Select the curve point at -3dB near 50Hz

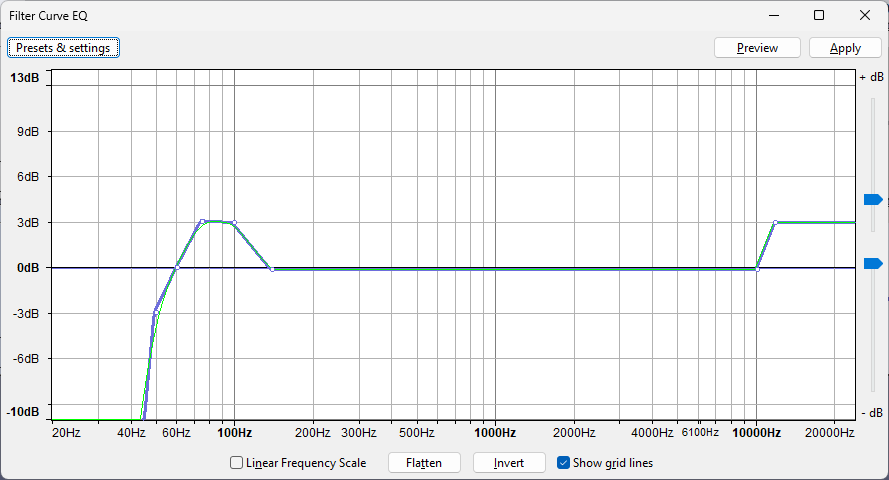156,313
